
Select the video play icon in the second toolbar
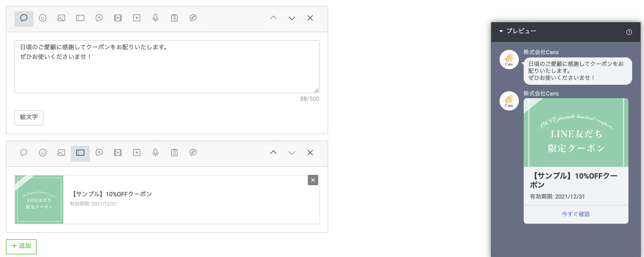click(x=137, y=153)
